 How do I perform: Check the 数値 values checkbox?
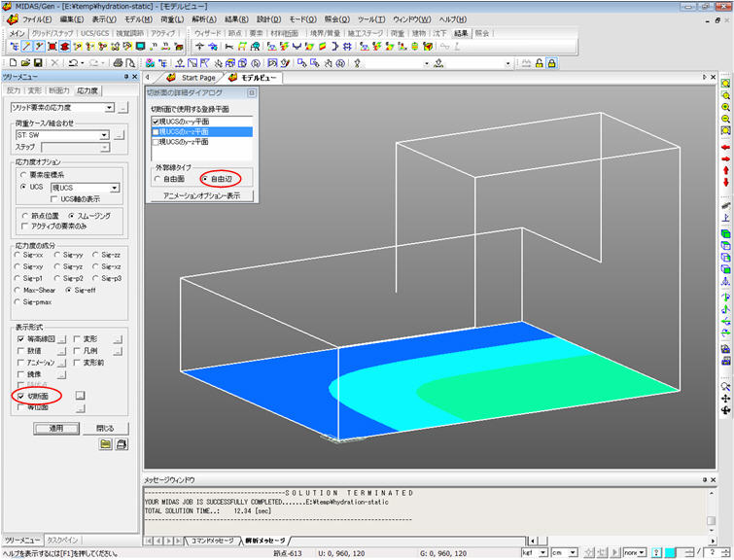(x=20, y=351)
